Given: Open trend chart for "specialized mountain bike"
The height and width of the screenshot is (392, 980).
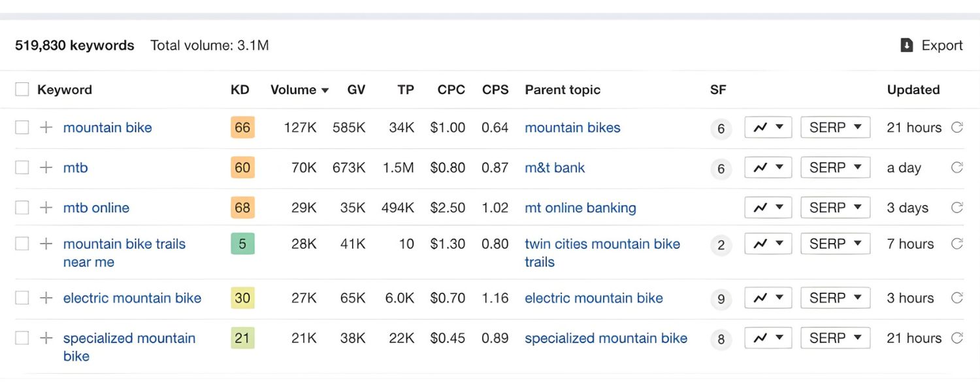Looking at the screenshot, I should [768, 338].
